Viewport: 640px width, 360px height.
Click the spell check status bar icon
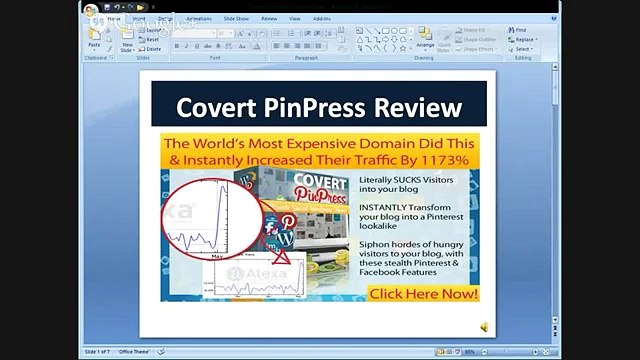click(x=161, y=352)
